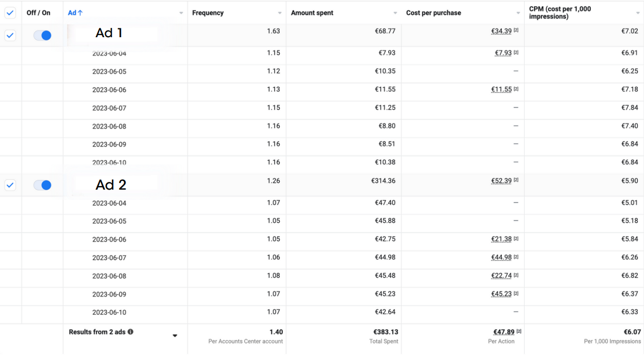Uncheck the Ad 2 row checkbox

[10, 184]
